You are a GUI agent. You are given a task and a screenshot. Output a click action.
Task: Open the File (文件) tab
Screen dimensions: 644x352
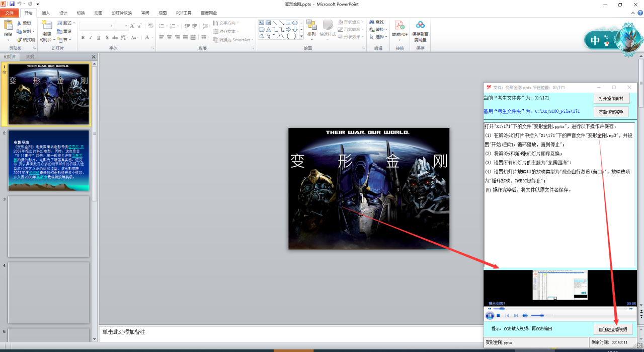point(10,13)
